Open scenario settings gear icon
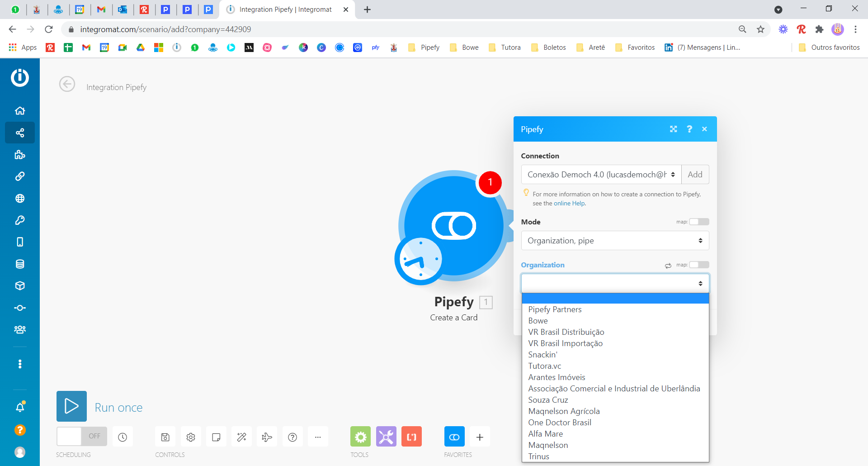Screen dimensions: 868x466 tap(191, 437)
